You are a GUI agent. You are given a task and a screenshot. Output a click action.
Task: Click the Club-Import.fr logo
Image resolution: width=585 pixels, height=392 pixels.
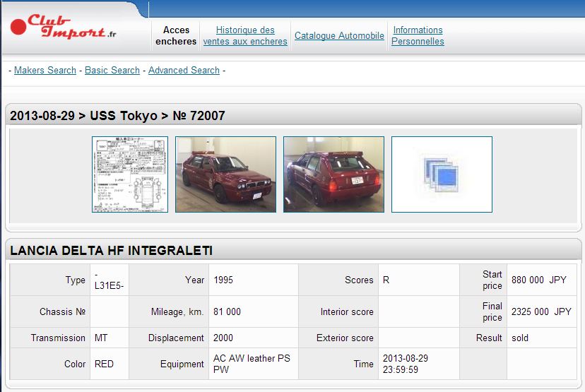64,27
